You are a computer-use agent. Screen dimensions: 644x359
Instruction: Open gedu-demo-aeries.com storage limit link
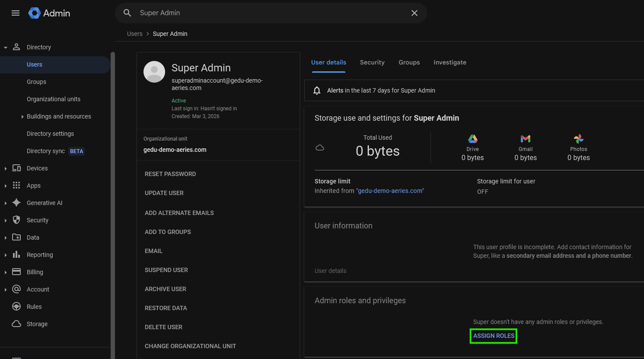390,191
